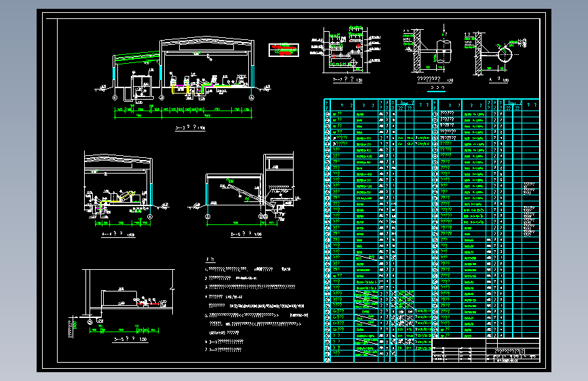The height and width of the screenshot is (381, 588).
Task: Click the 4-4 section title label
Action: pos(118,235)
